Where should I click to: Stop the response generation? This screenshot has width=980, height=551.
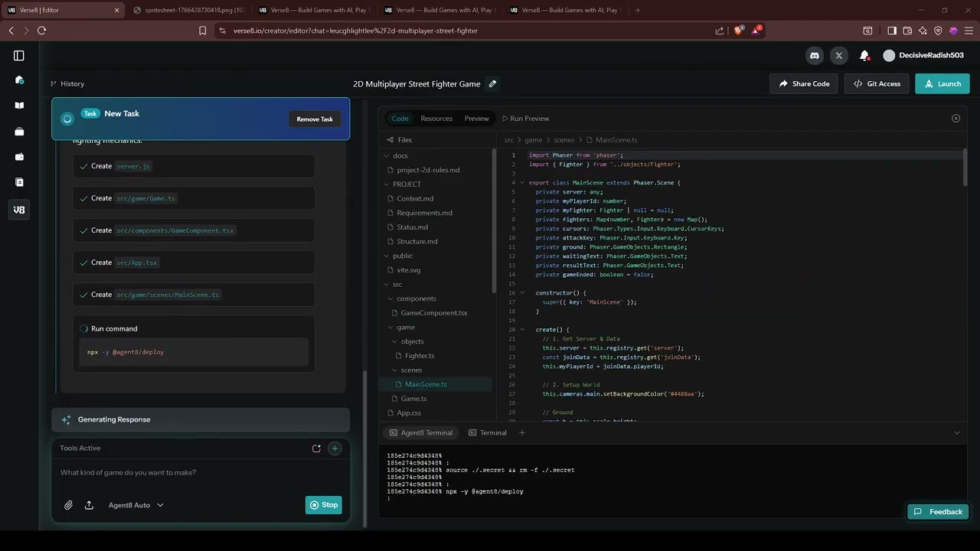pos(323,505)
